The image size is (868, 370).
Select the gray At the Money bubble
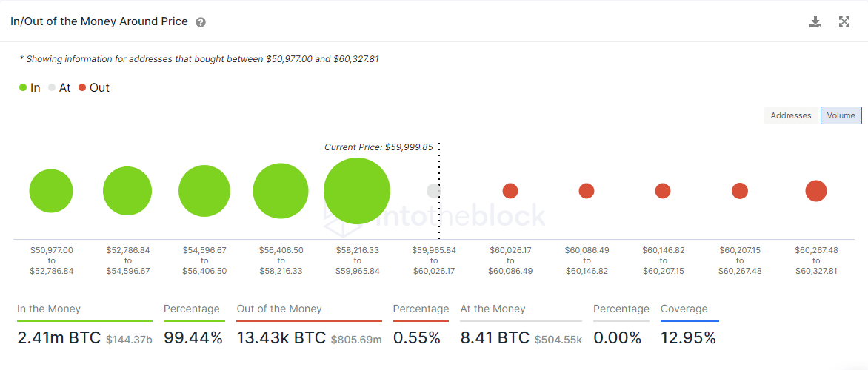point(434,191)
